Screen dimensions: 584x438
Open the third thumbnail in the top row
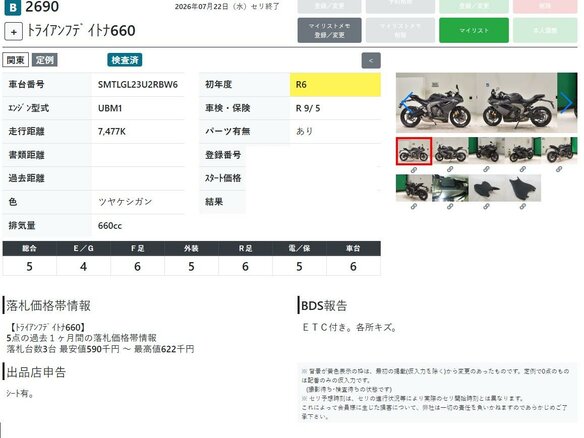tap(486, 150)
